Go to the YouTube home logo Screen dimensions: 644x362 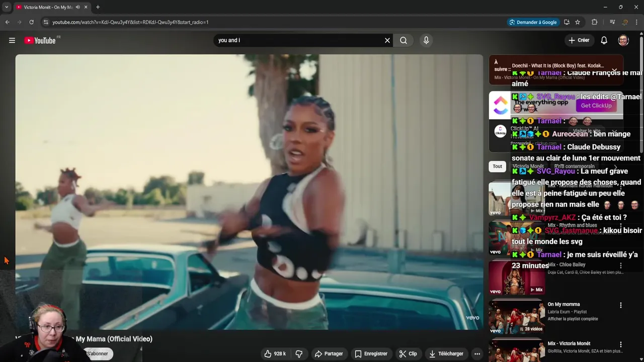coord(40,41)
